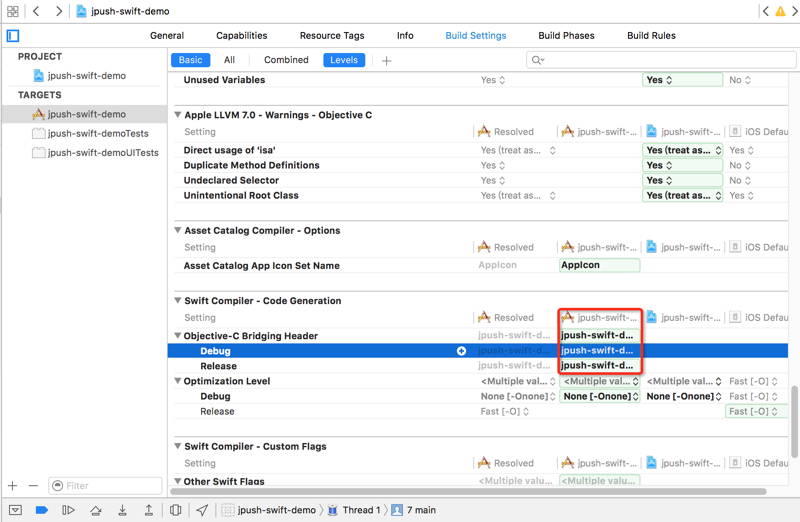Click the vertical scrollbar thumb
The width and height of the screenshot is (800, 522).
(794, 421)
